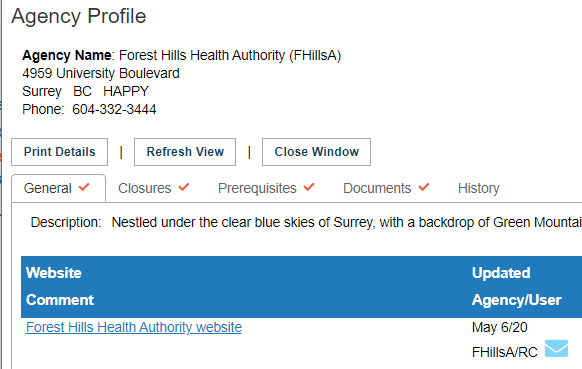Switch to the Closures tab
Screen dimensions: 582x369
click(x=154, y=188)
